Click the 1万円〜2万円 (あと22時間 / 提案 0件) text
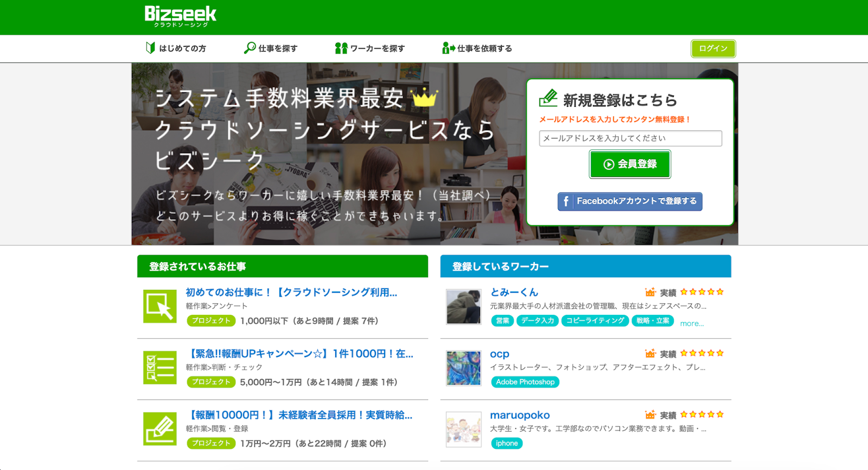868x470 pixels. tap(314, 444)
